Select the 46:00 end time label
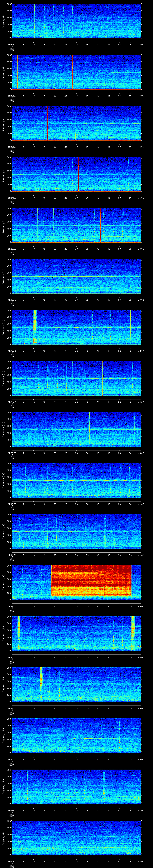 (x=141, y=759)
